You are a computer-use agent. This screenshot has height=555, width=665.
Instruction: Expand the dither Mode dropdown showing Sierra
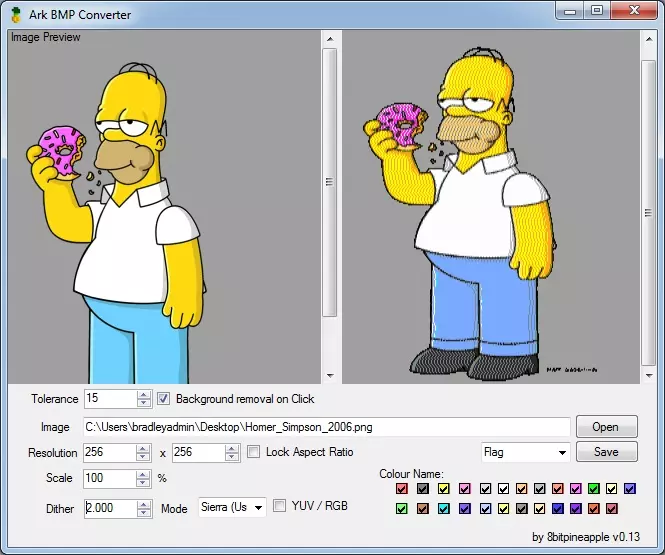[x=232, y=507]
